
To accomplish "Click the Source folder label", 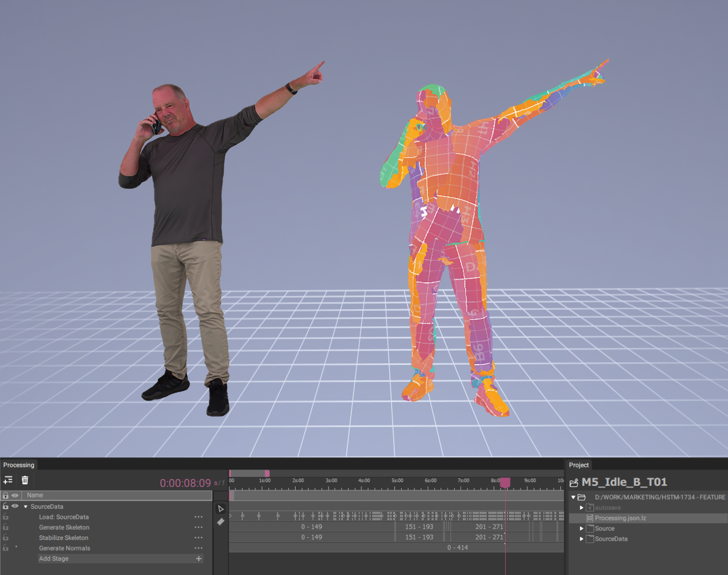I will 604,528.
